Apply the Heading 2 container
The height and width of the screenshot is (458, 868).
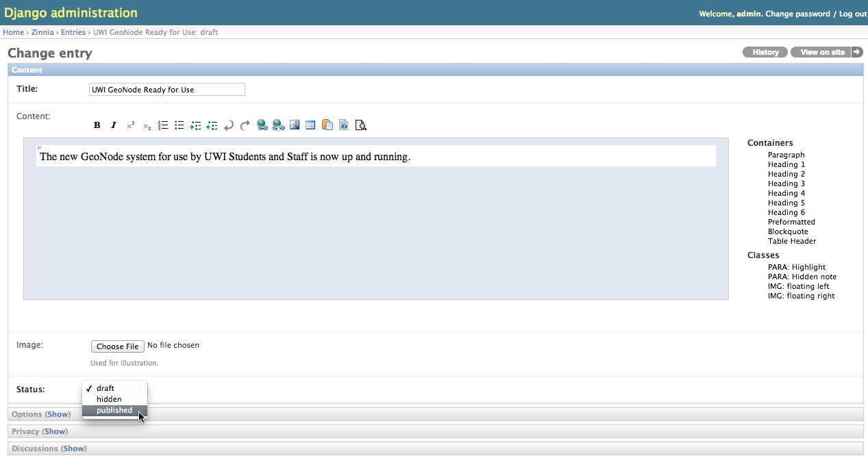786,174
